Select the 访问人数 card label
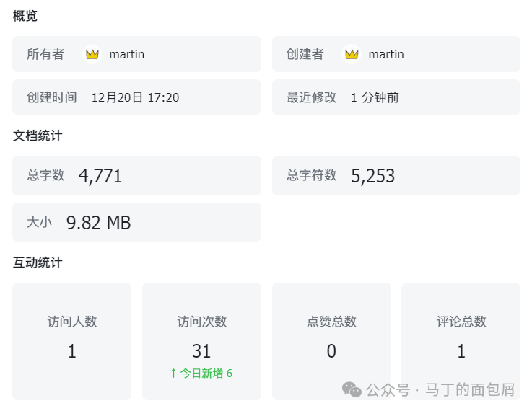This screenshot has width=532, height=411. [x=72, y=322]
